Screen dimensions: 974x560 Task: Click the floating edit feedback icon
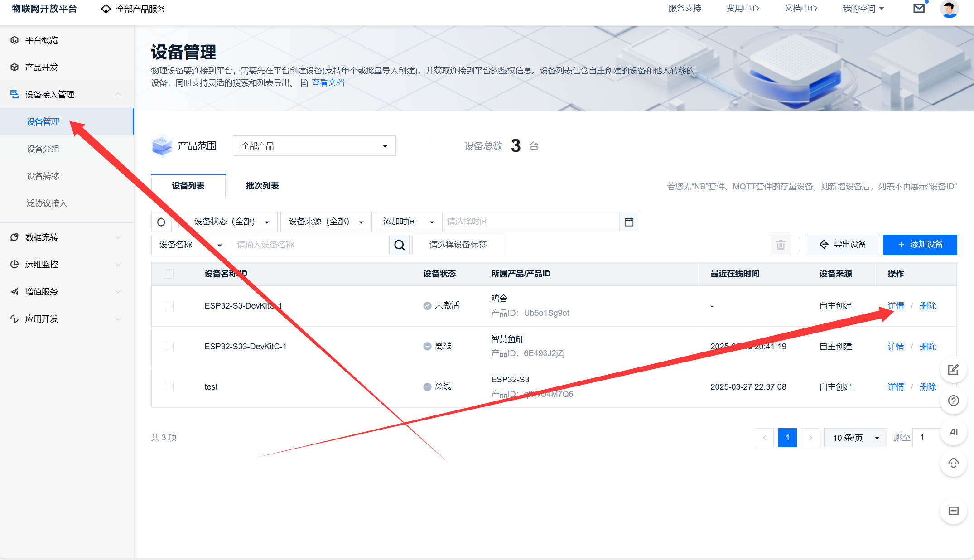point(953,370)
